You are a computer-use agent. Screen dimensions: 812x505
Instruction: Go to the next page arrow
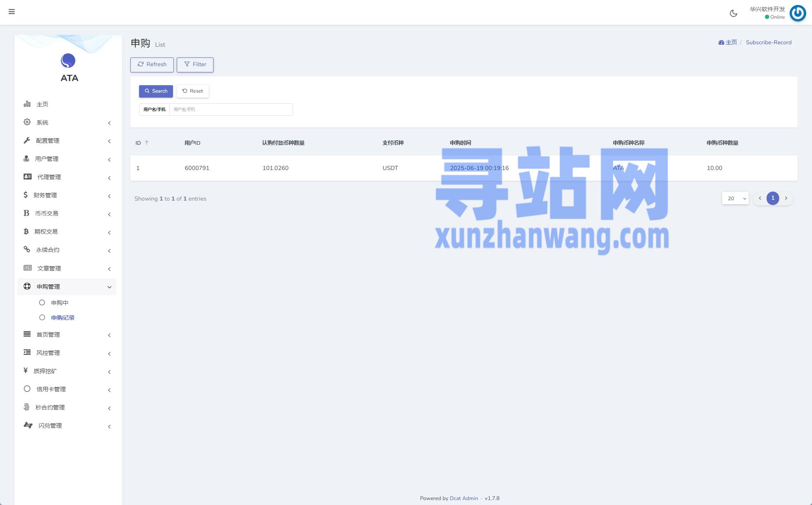pyautogui.click(x=786, y=198)
